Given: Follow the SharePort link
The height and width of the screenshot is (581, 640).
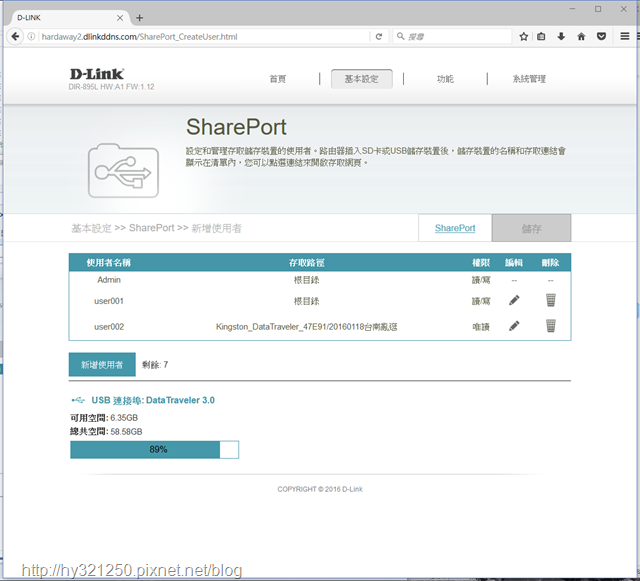Looking at the screenshot, I should pyautogui.click(x=455, y=228).
